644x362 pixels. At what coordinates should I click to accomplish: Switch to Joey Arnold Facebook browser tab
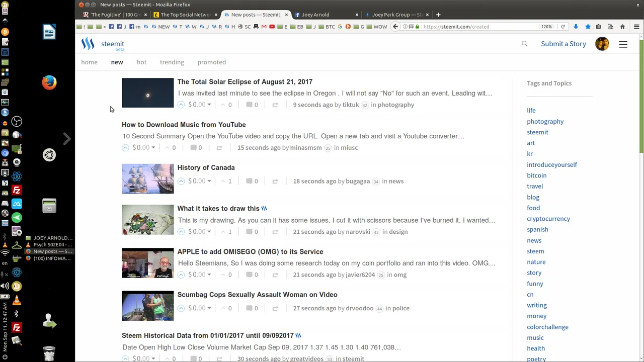pos(327,15)
